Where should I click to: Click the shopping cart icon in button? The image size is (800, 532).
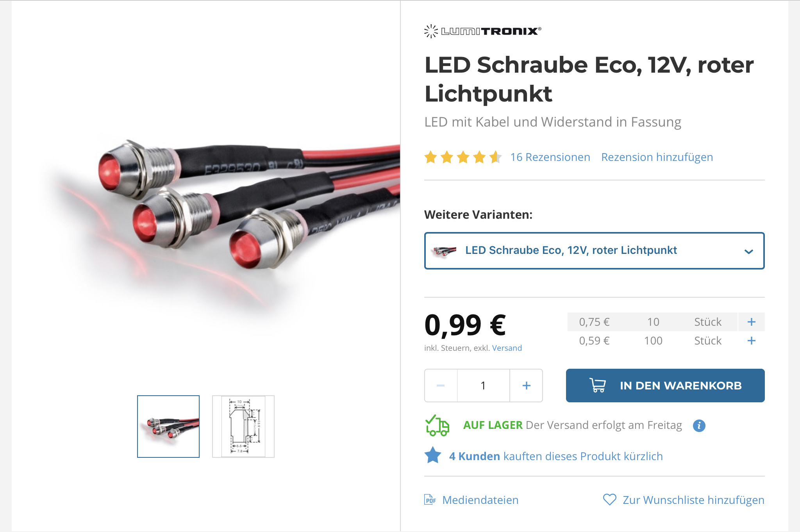tap(598, 386)
